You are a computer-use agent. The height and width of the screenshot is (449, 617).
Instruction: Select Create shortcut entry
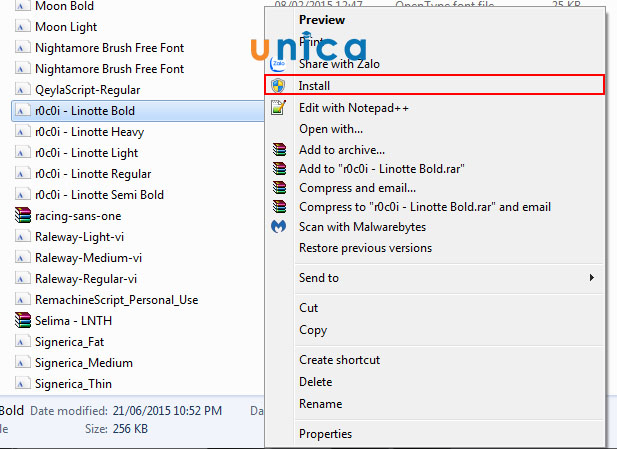click(x=340, y=360)
